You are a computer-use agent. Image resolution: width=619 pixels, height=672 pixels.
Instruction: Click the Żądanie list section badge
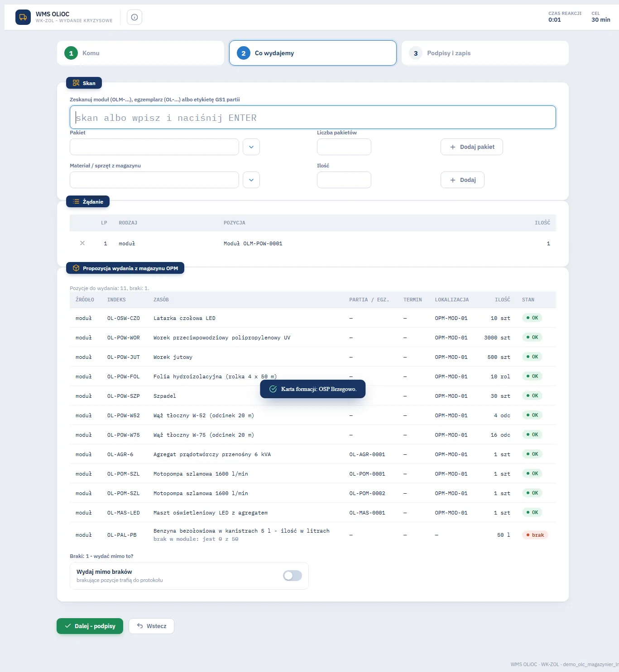88,201
